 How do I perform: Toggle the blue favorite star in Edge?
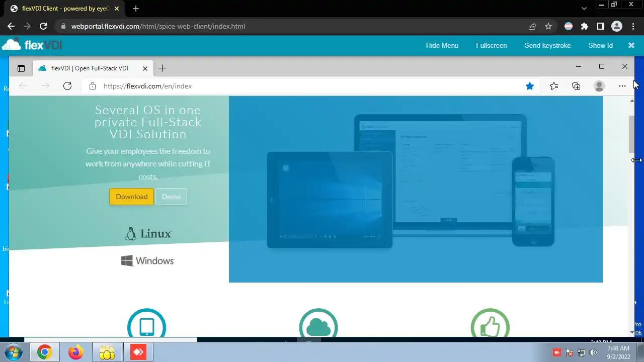pyautogui.click(x=530, y=86)
